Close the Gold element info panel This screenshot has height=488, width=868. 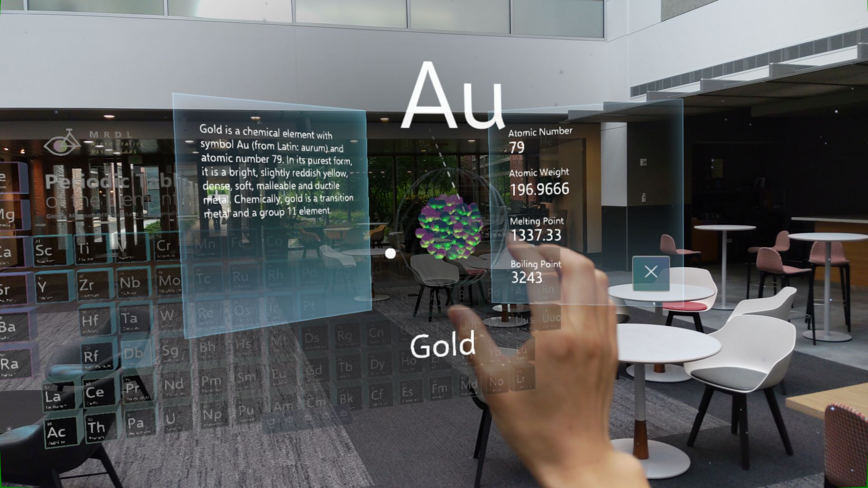(651, 272)
